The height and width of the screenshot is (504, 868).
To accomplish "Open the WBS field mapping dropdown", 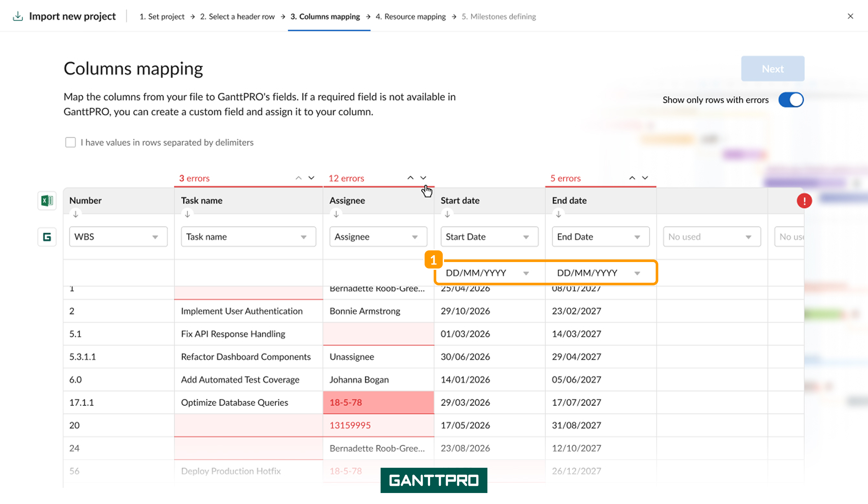I will point(118,236).
